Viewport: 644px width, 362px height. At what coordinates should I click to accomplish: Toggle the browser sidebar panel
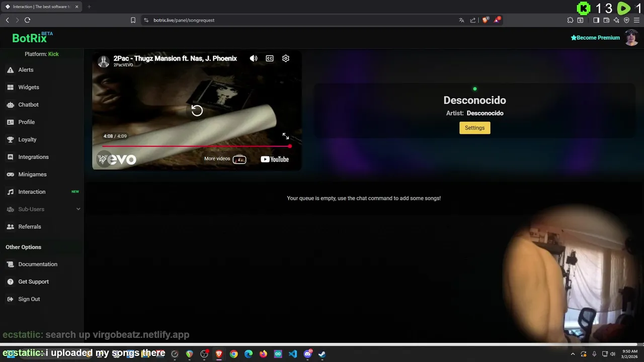[596, 20]
